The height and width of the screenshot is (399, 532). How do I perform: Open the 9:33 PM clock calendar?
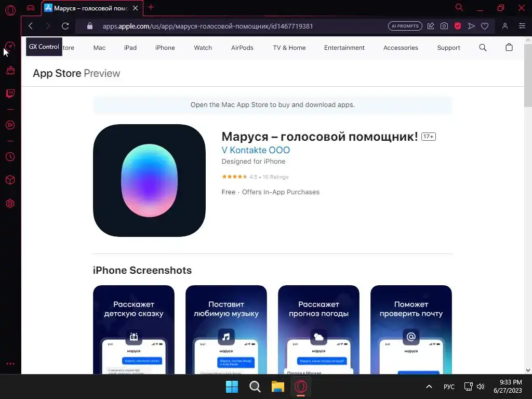tap(508, 387)
